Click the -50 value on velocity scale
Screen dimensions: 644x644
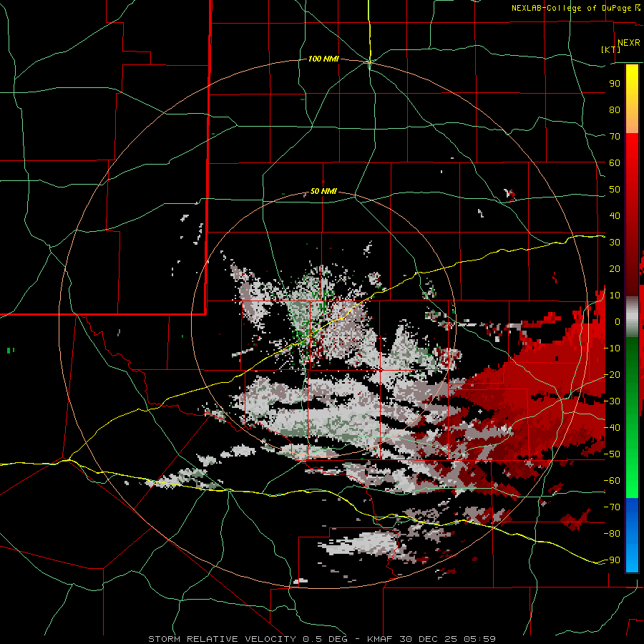(x=612, y=454)
